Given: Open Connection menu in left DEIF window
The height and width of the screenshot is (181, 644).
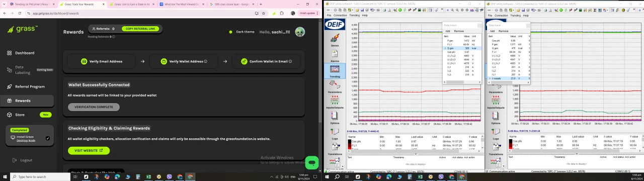Looking at the screenshot, I should [341, 15].
